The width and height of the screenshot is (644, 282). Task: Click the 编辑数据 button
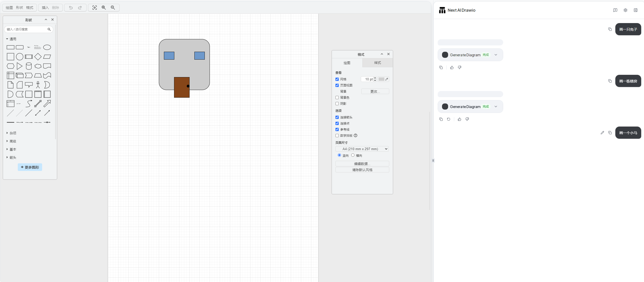pos(362,164)
